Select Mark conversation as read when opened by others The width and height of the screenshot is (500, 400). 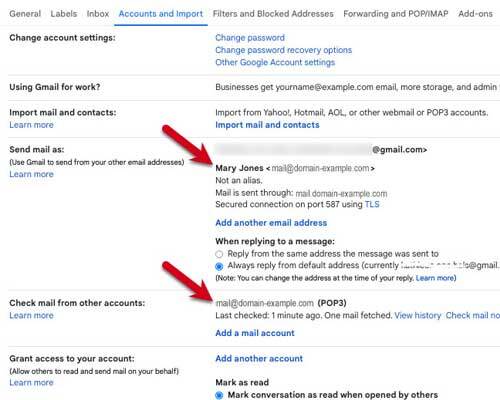[219, 395]
